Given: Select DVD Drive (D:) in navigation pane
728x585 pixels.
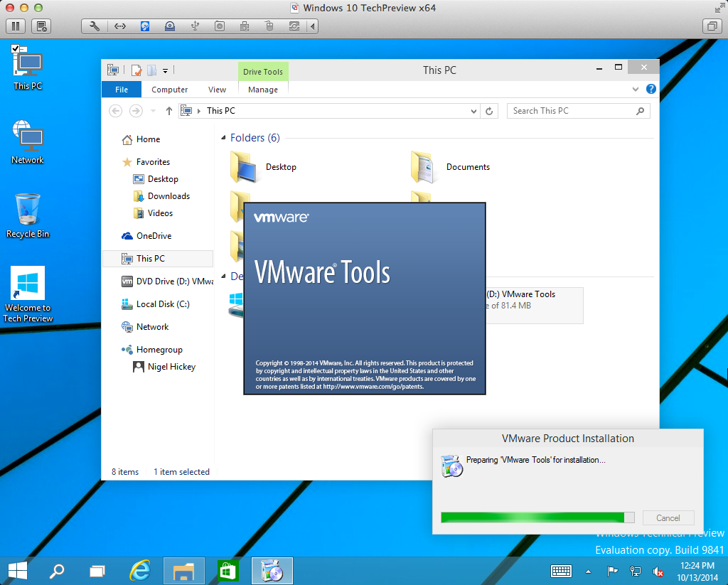Looking at the screenshot, I should click(x=167, y=281).
